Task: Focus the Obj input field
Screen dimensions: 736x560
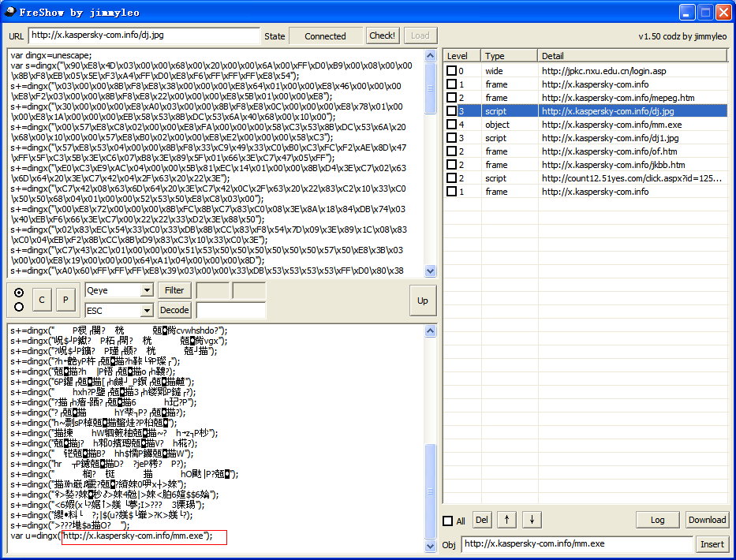Action: tap(577, 544)
